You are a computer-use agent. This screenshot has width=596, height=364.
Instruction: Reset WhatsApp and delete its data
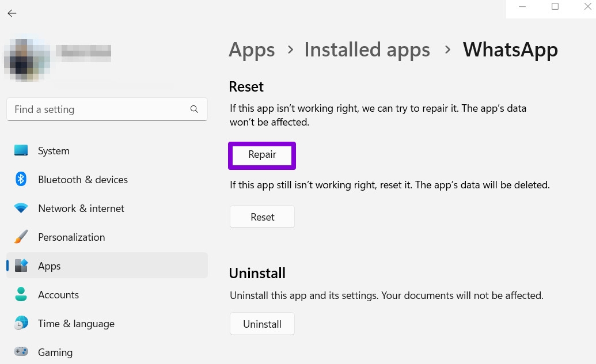(262, 217)
